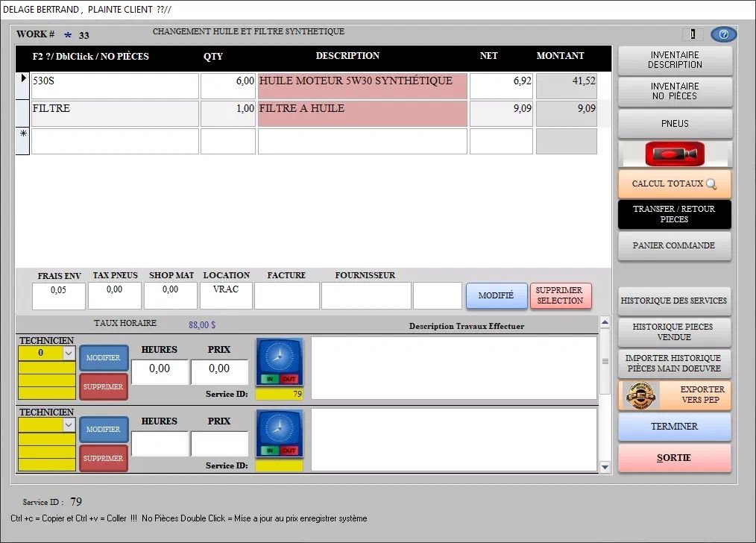Open INVENTAIRE NO PIÈCES
Screen dimensions: 756x543
[x=675, y=91]
